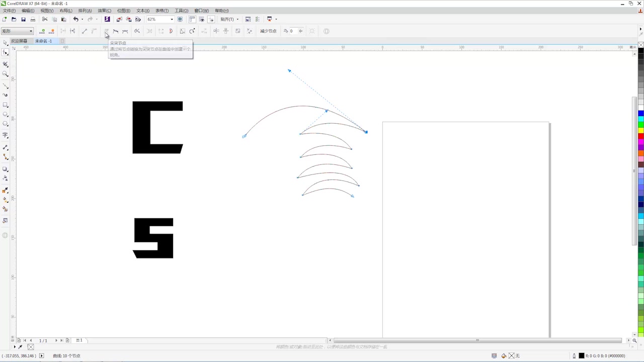Select the Pick tool in the toolbox

tap(6, 43)
